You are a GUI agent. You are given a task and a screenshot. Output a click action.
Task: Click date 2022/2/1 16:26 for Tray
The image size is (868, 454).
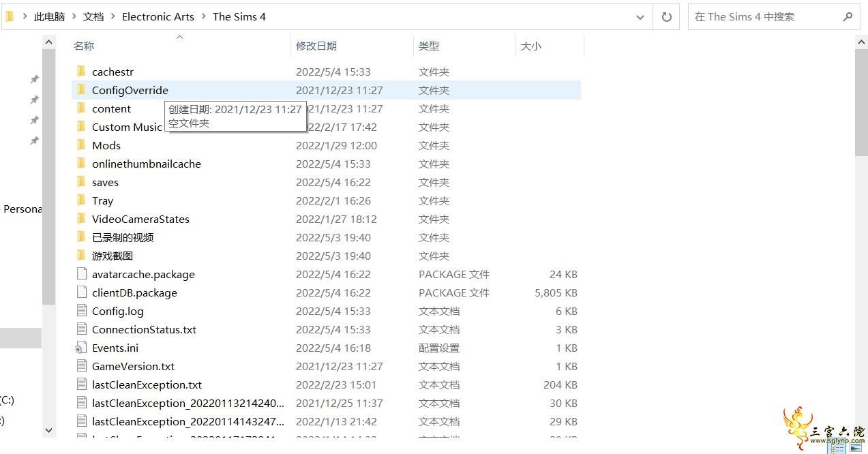pos(333,200)
